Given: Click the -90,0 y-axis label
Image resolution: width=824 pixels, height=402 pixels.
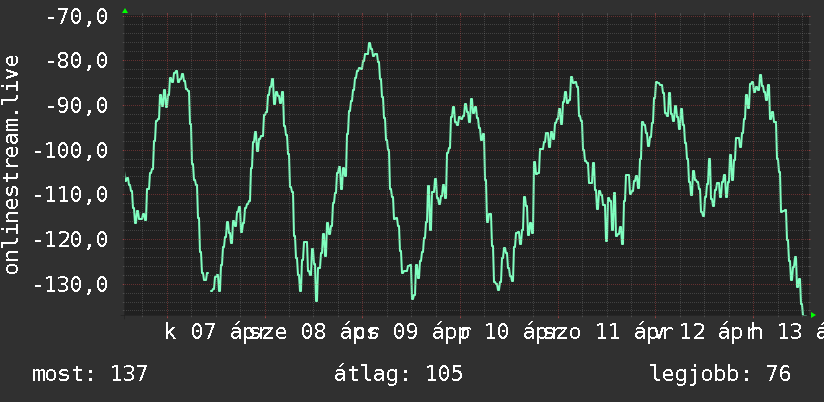Looking at the screenshot, I should coord(77,106).
